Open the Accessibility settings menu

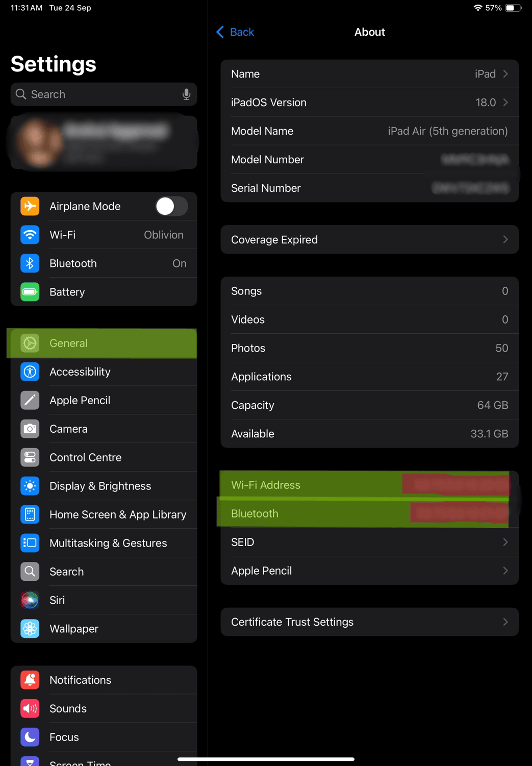pos(104,372)
